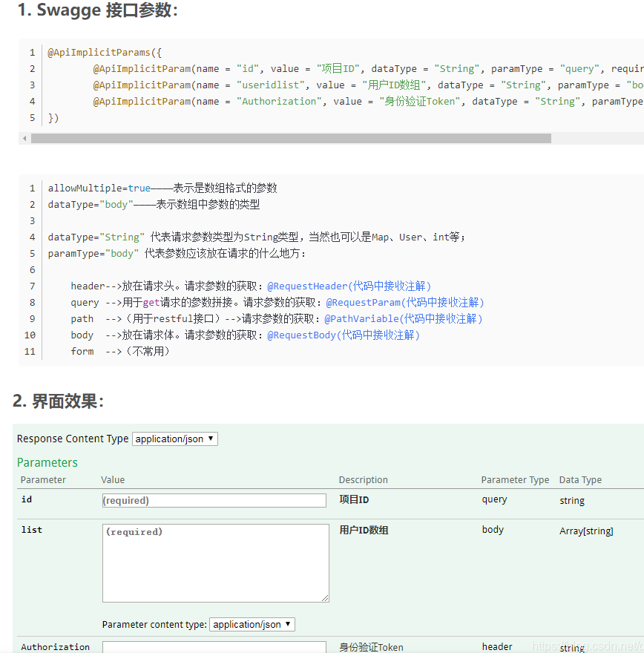
Task: Click the allowMultiple=true code line
Action: point(162,188)
